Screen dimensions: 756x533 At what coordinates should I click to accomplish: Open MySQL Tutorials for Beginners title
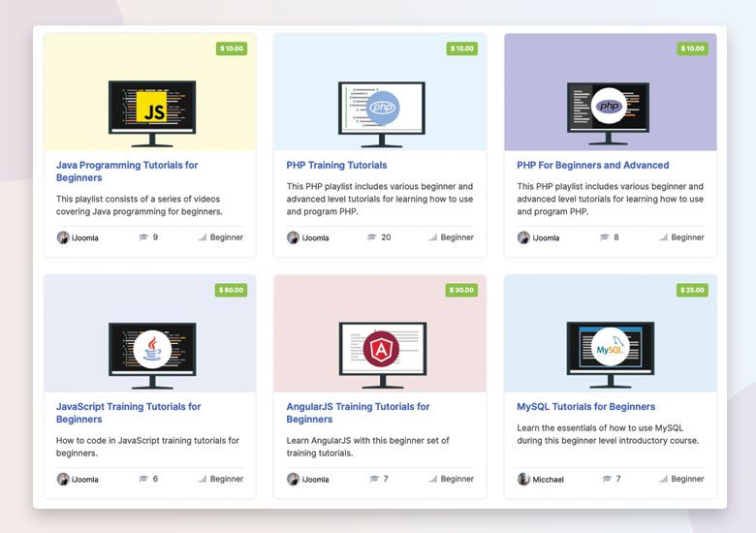[585, 406]
